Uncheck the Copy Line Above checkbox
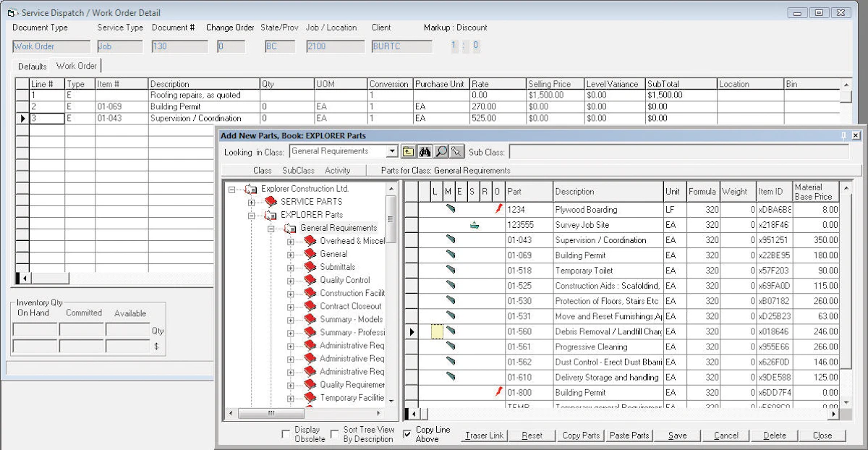Screen dimensions: 868x450 pos(407,435)
